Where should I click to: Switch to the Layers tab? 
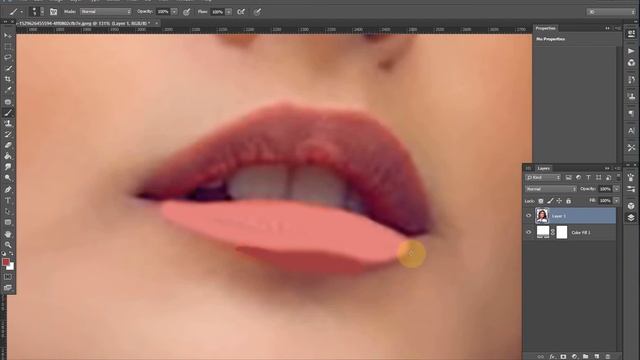[544, 168]
